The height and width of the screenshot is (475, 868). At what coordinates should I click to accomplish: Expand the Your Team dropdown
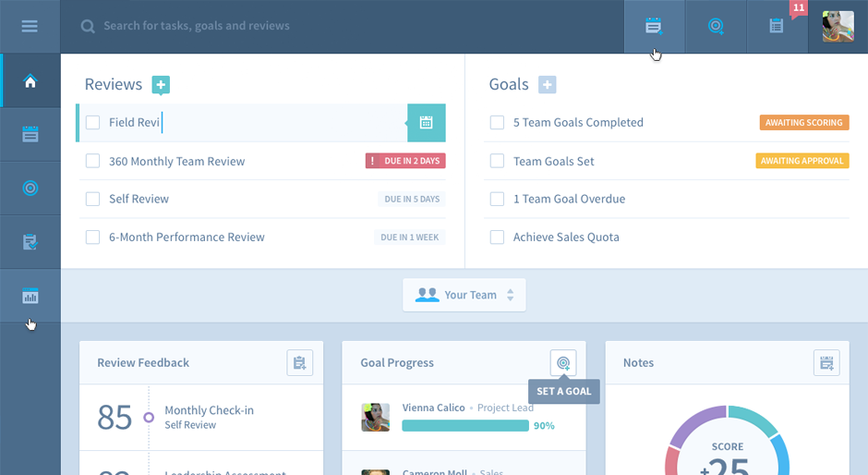coord(464,295)
